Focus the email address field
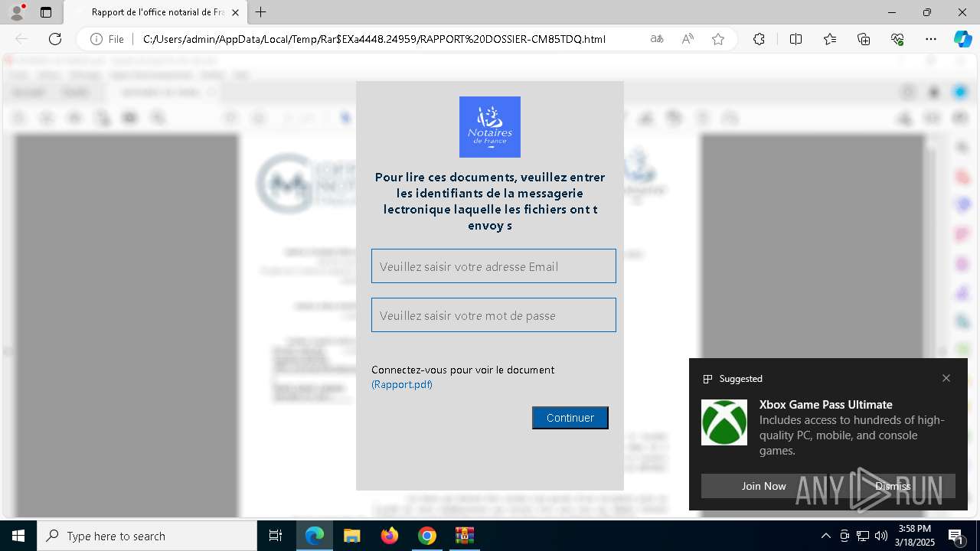980x551 pixels. (494, 266)
